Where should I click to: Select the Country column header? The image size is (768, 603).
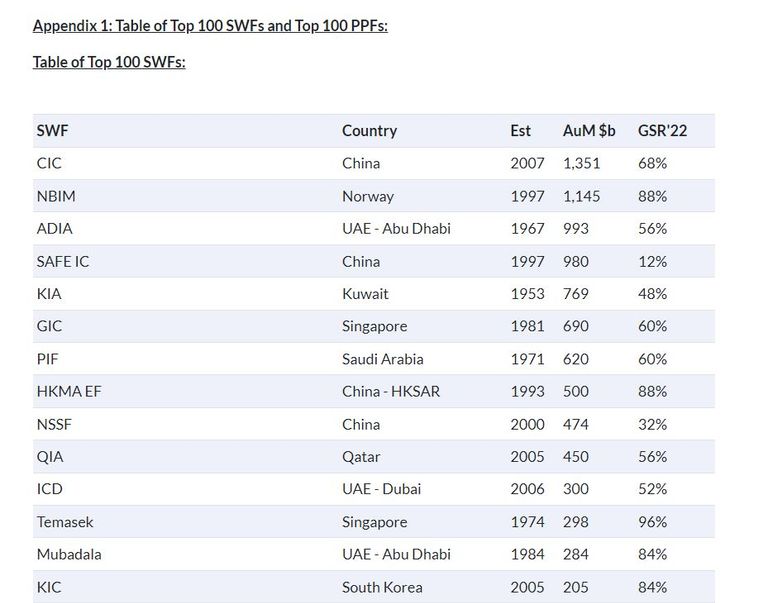369,131
